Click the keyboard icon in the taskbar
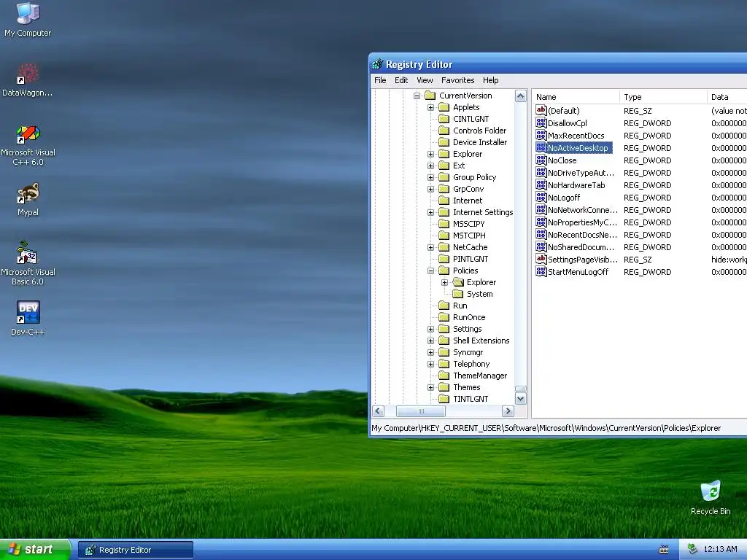 [x=664, y=550]
